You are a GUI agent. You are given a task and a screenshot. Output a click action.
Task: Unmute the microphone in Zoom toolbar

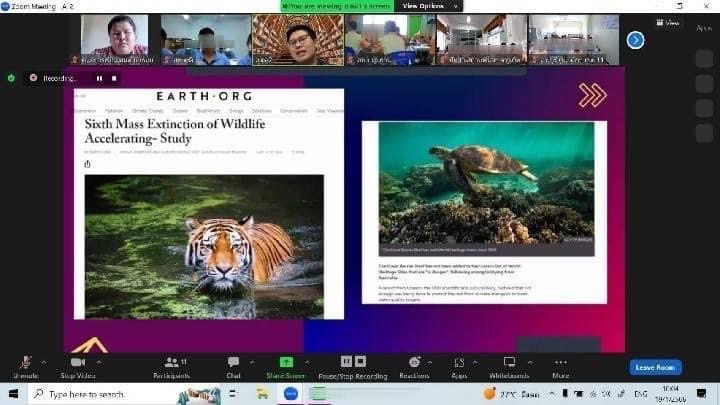click(25, 364)
